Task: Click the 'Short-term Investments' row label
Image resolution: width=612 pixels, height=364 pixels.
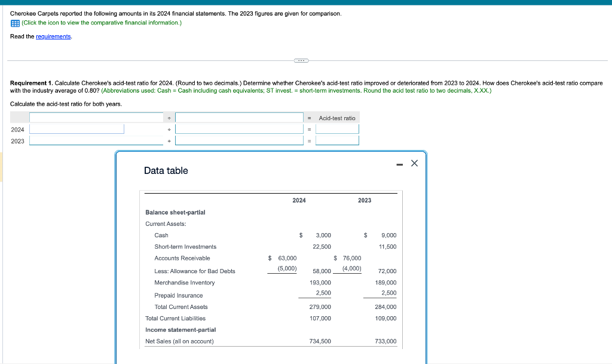Action: point(185,247)
